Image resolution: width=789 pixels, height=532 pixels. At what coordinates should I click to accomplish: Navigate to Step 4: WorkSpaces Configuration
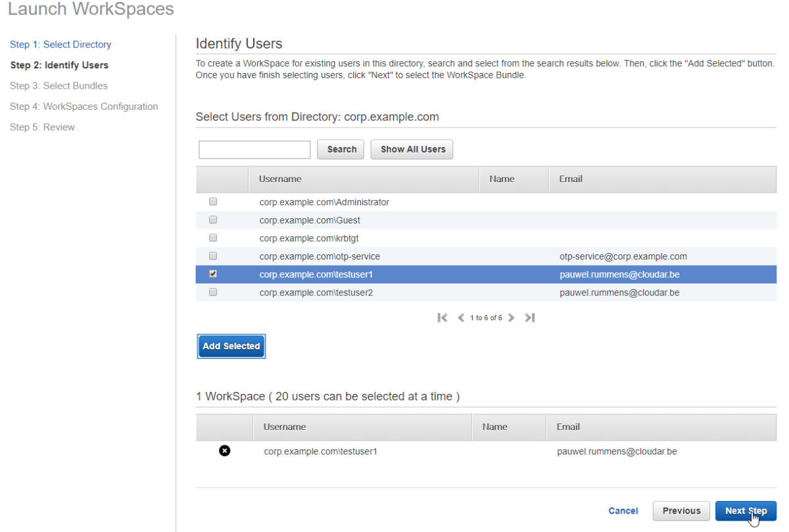click(x=84, y=106)
